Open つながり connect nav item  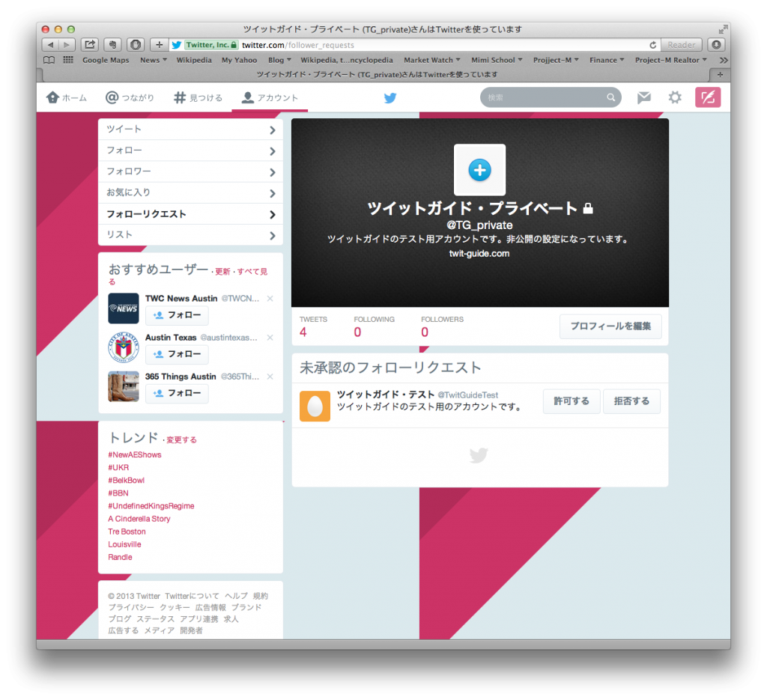pos(130,98)
